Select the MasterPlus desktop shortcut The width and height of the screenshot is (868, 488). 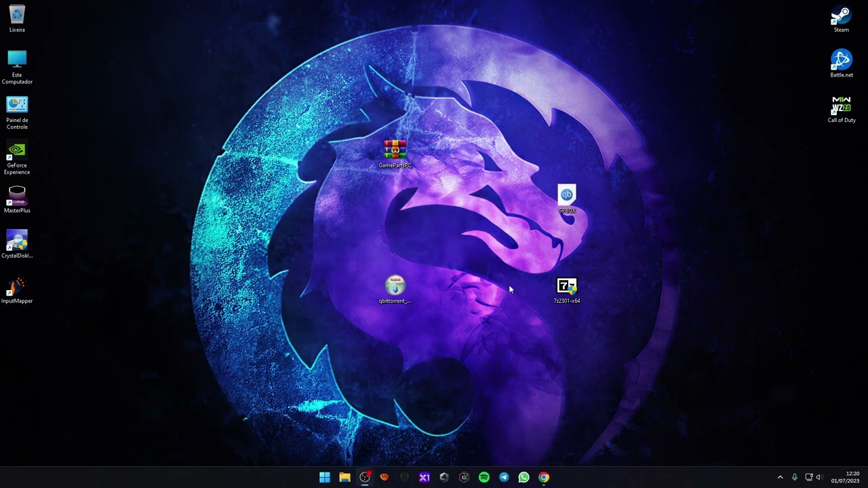click(17, 200)
